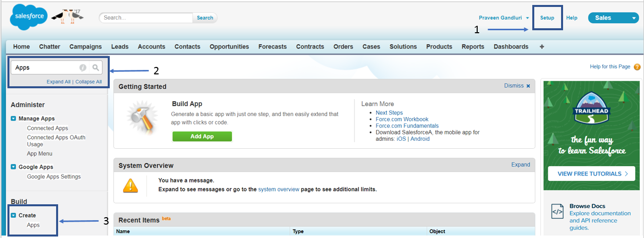The image size is (644, 238).
Task: Click the Help link in header
Action: tap(572, 18)
